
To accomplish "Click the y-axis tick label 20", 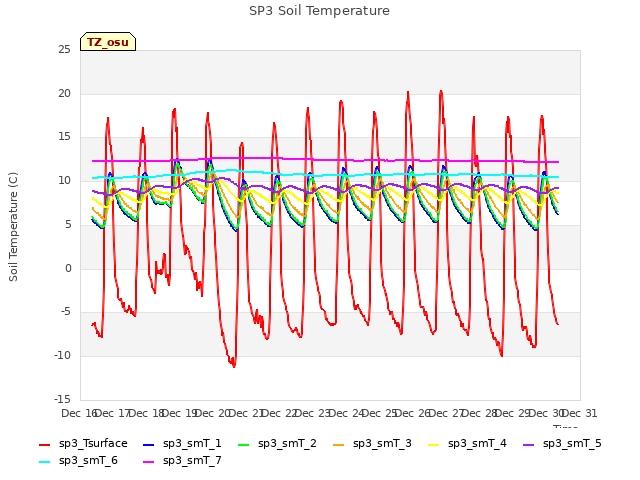I will pos(64,93).
